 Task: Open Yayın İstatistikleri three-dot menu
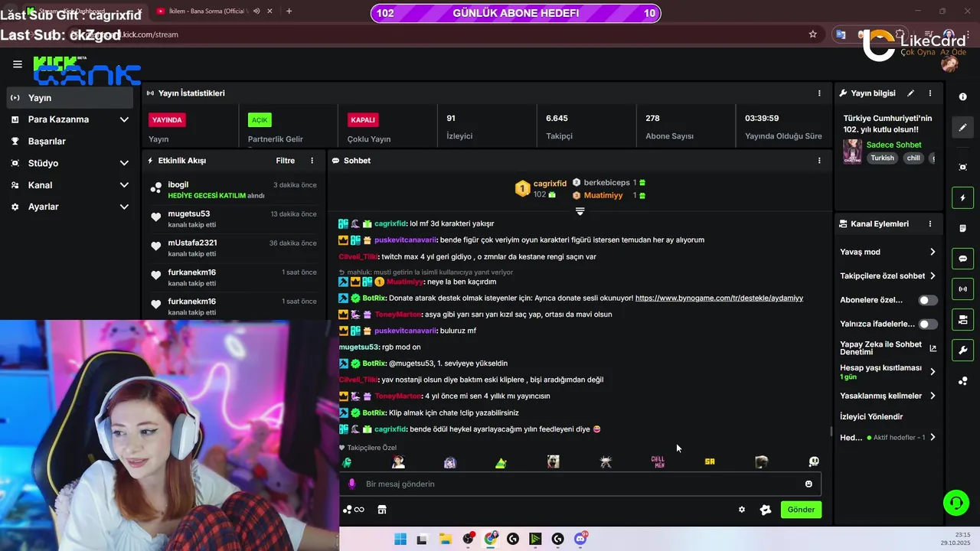pos(819,93)
